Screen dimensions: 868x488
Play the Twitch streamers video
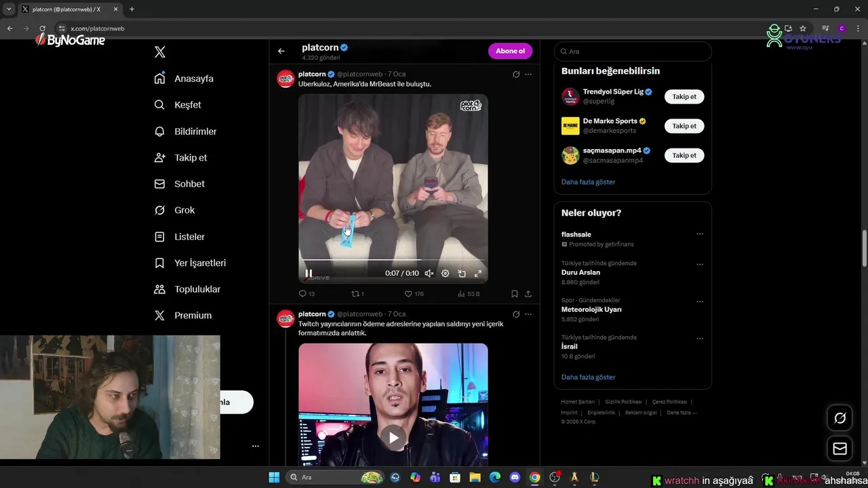coord(393,438)
